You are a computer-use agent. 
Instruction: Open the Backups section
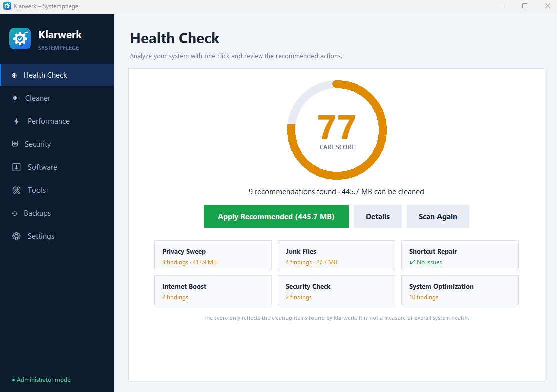pos(57,213)
